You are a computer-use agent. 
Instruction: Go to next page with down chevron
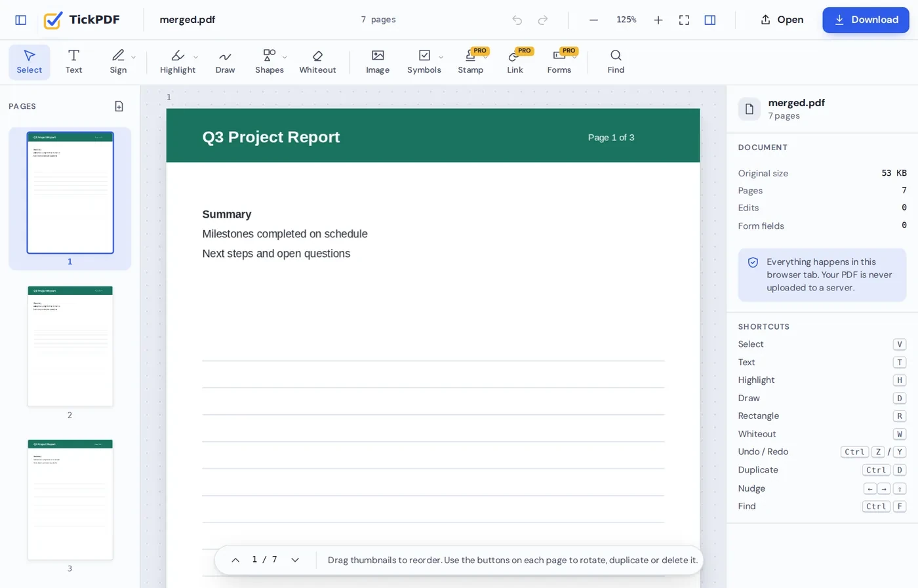295,560
